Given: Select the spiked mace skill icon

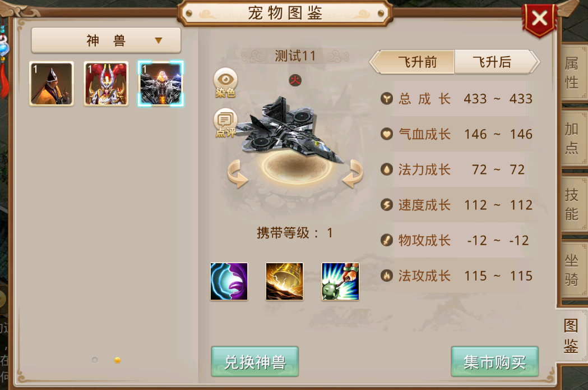Looking at the screenshot, I should coord(340,282).
